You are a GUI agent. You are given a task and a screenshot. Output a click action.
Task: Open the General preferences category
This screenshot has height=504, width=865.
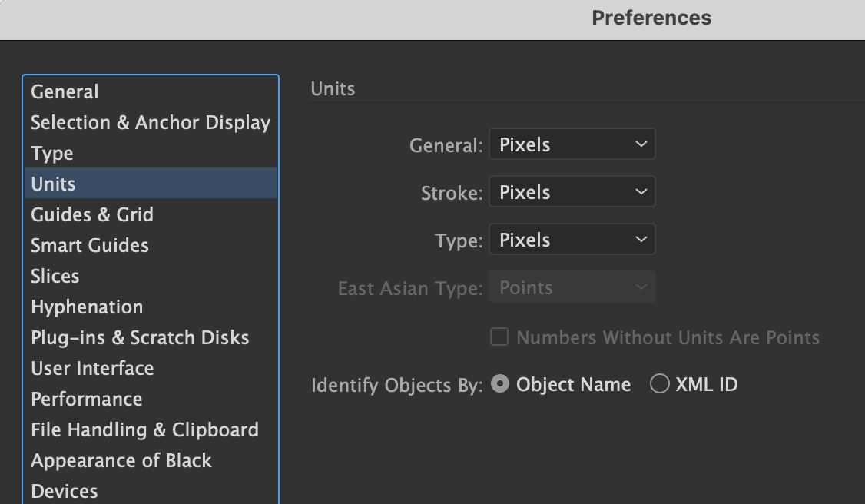(x=150, y=91)
